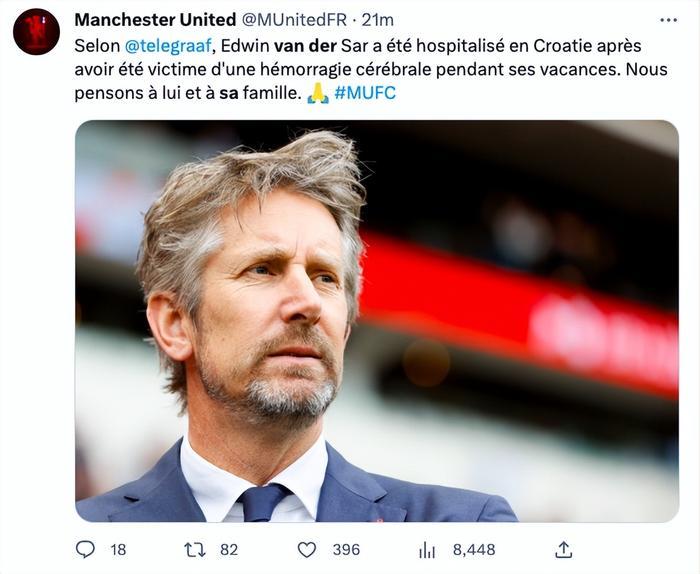Open tweet analytics bar chart icon
Screen dimensions: 700x574
427,550
